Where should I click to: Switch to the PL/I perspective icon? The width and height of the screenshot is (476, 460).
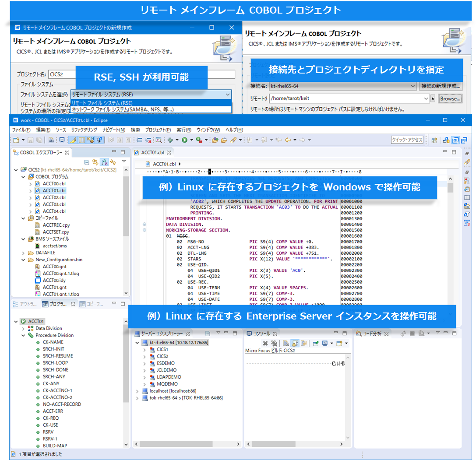[464, 140]
